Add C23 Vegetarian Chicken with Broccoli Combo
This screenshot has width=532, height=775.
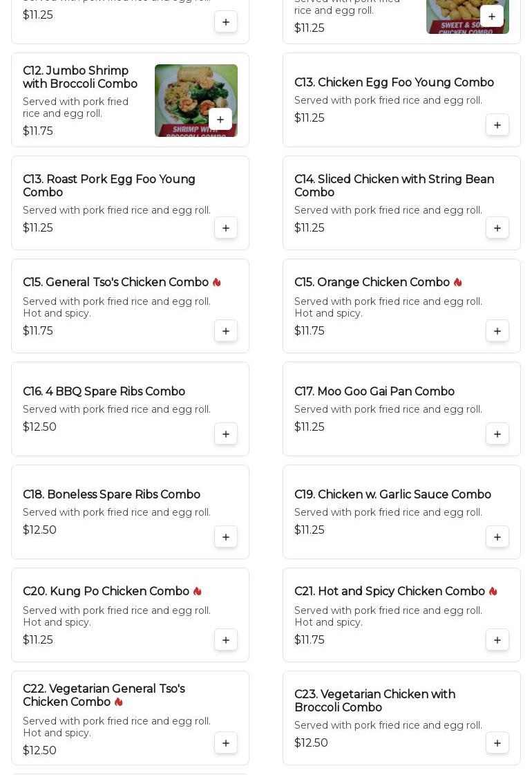[x=497, y=743]
